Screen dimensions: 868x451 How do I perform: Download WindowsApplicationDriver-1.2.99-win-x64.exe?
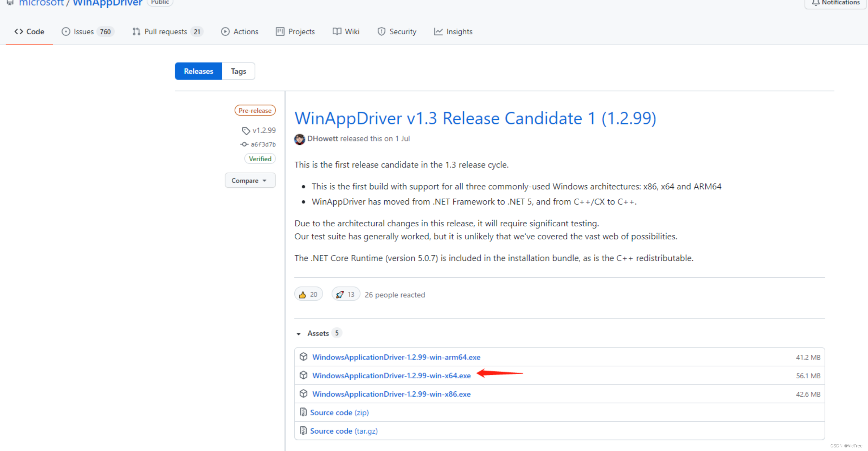(392, 375)
